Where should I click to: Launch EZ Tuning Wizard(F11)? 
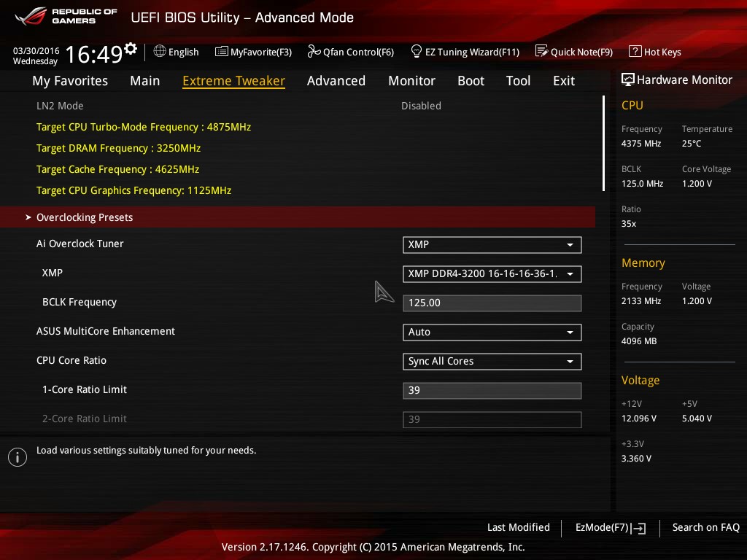[x=465, y=52]
